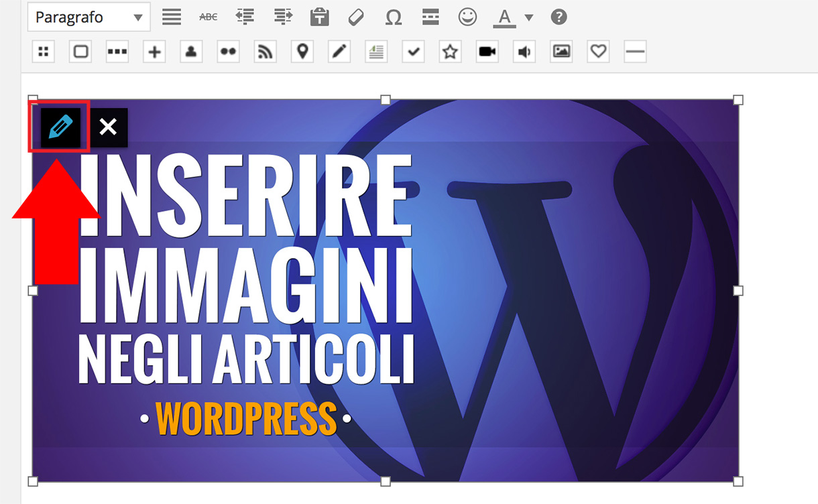Click the video camera shortcode icon
This screenshot has width=818, height=504.
(487, 52)
